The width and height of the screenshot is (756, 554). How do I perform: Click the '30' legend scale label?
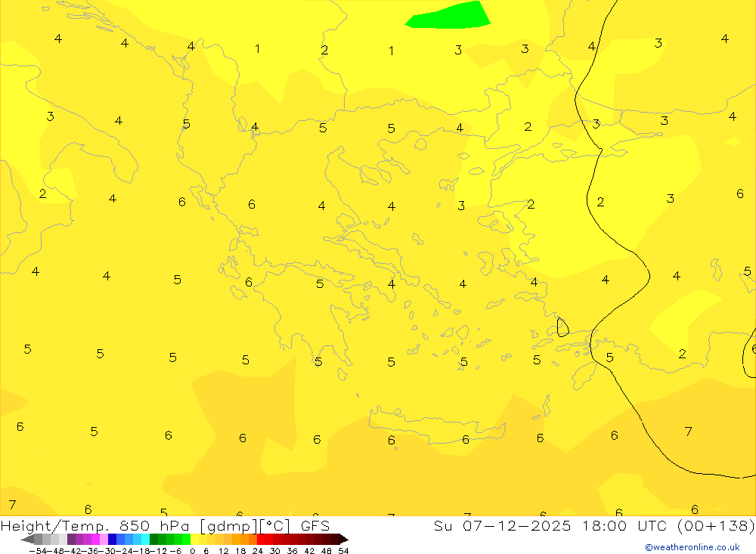click(275, 551)
